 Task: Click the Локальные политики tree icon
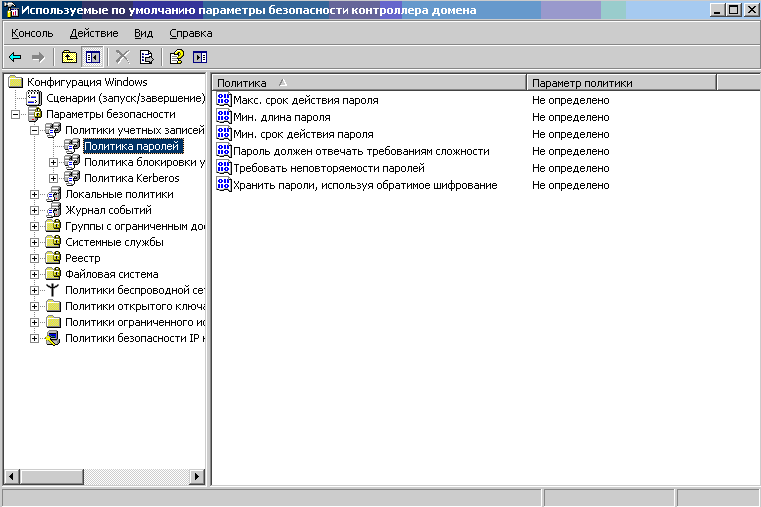53,194
